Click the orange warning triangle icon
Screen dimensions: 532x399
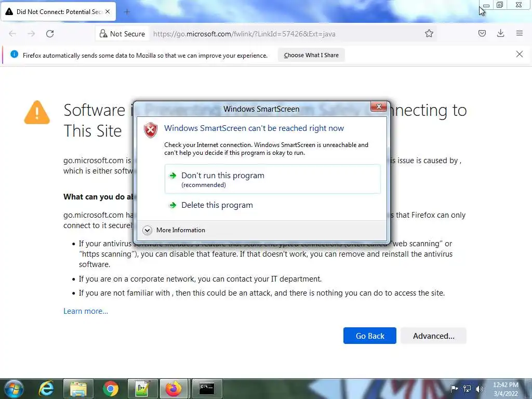point(37,113)
